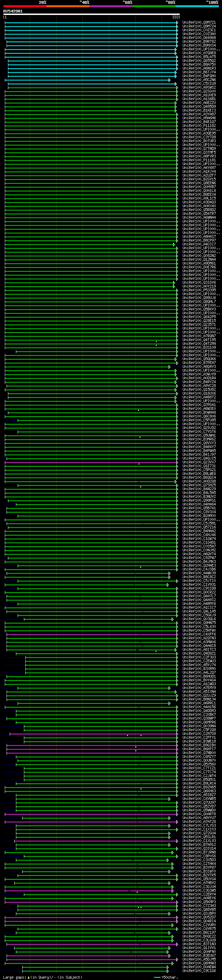
Task: Select the UniRef100_Q23VX7 label
Action: pos(199,462)
